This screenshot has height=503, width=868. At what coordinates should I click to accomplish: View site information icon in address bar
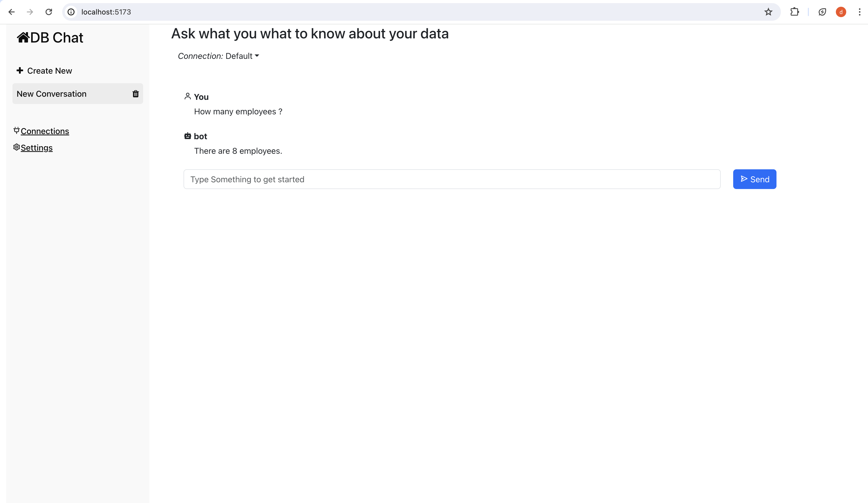pos(71,12)
